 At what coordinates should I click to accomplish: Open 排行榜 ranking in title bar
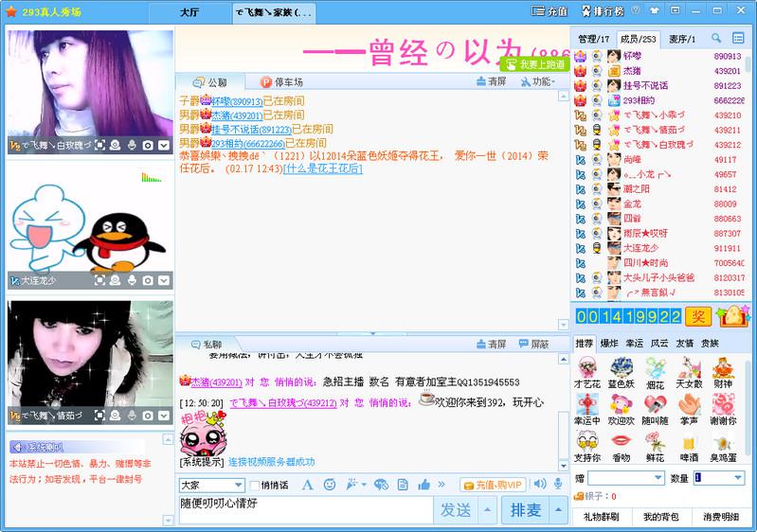coord(603,10)
